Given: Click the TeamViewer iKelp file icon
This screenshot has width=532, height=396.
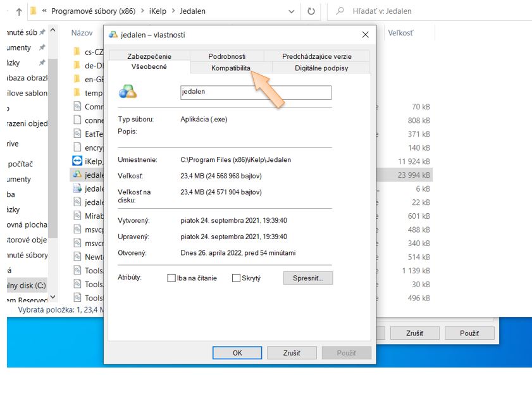Looking at the screenshot, I should 78,161.
